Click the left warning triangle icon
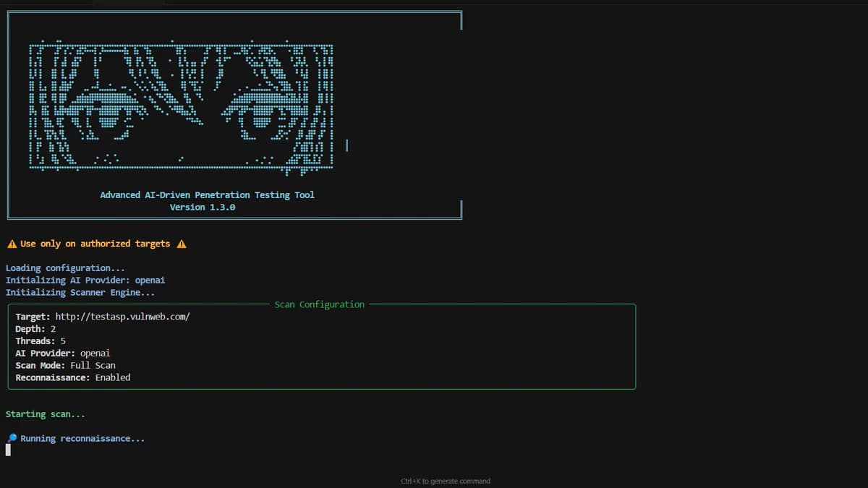Image resolution: width=868 pixels, height=488 pixels. [x=10, y=244]
